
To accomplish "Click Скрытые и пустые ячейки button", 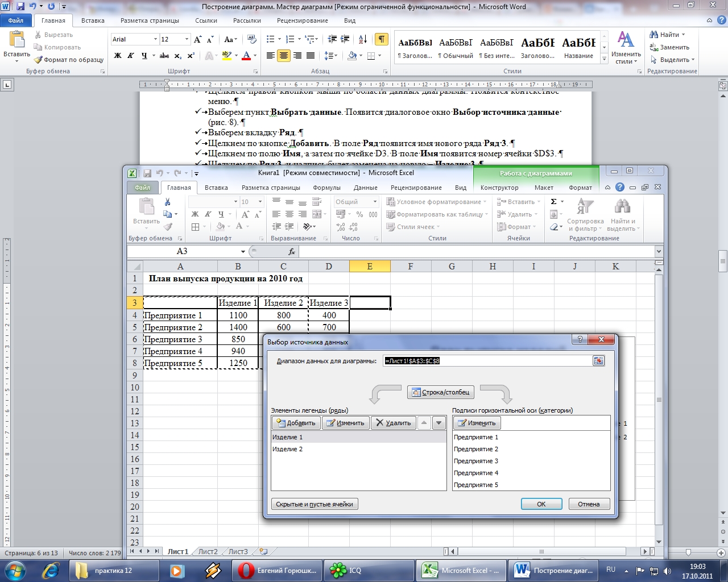I will [315, 504].
